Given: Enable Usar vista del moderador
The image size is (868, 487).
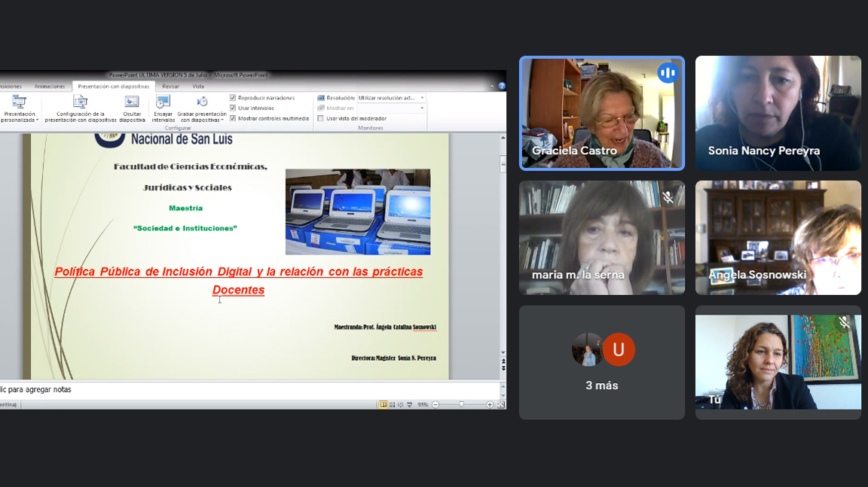Looking at the screenshot, I should tap(321, 118).
